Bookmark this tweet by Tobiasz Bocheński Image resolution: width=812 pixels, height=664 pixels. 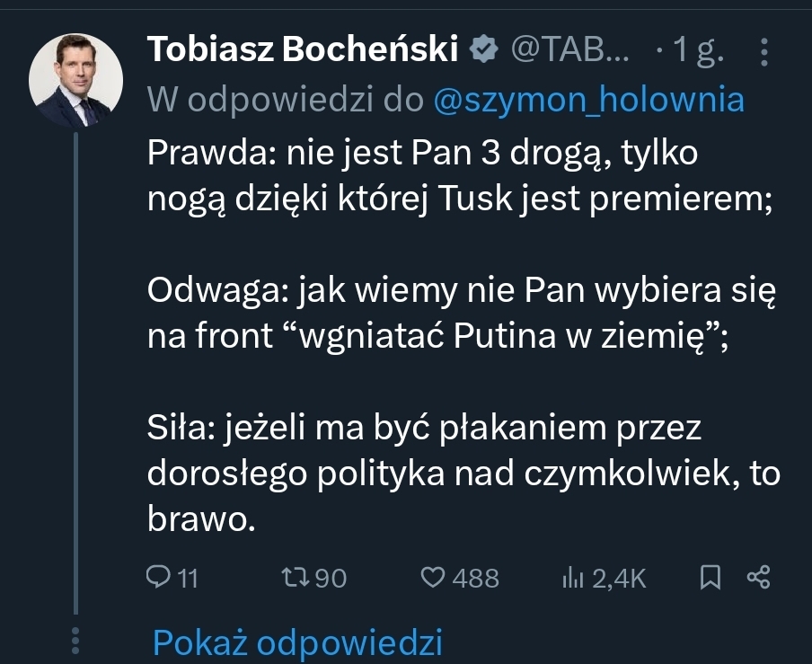click(710, 577)
